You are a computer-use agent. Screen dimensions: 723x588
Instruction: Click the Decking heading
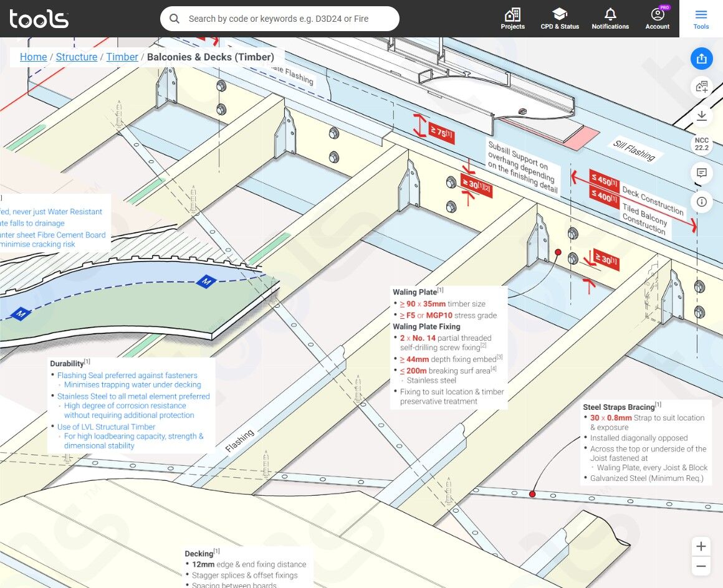point(202,553)
